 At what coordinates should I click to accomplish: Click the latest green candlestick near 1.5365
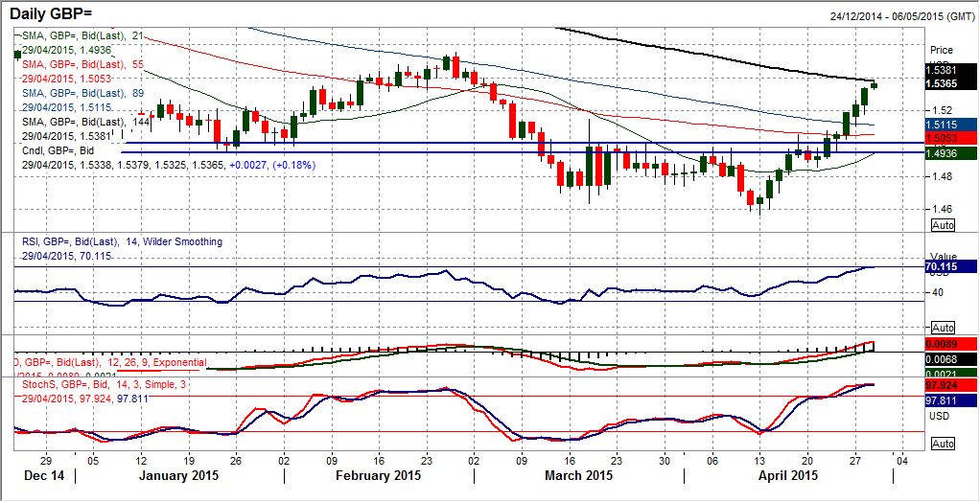click(874, 85)
